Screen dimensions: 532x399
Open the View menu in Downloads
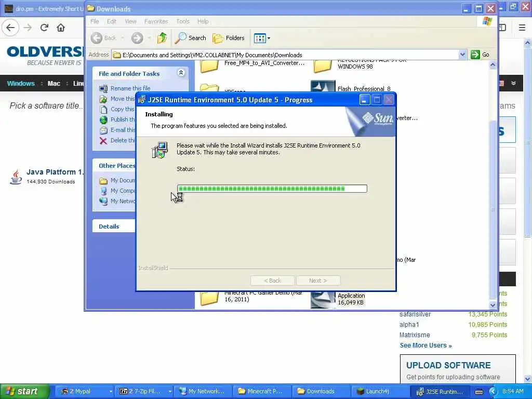click(130, 21)
